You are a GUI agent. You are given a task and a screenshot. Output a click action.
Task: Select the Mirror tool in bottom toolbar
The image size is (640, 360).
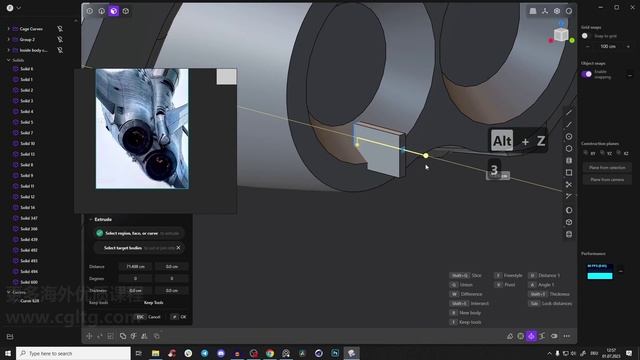coord(144,336)
